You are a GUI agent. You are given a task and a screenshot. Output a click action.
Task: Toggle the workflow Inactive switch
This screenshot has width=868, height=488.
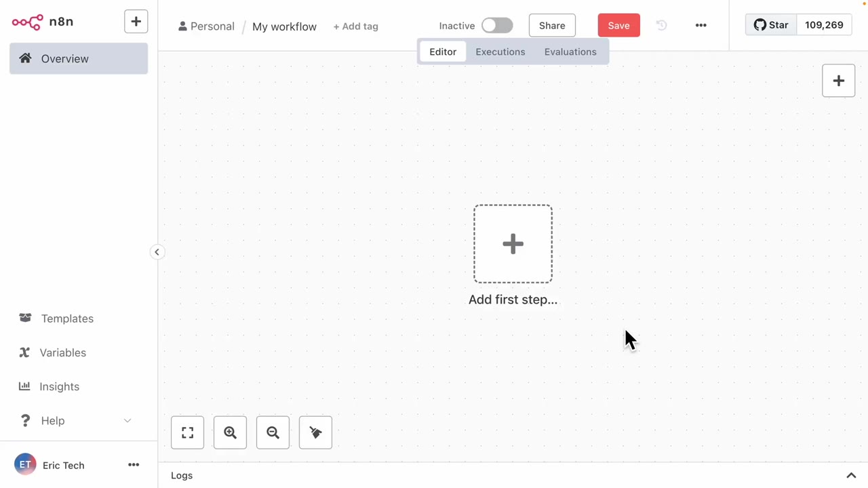[497, 26]
